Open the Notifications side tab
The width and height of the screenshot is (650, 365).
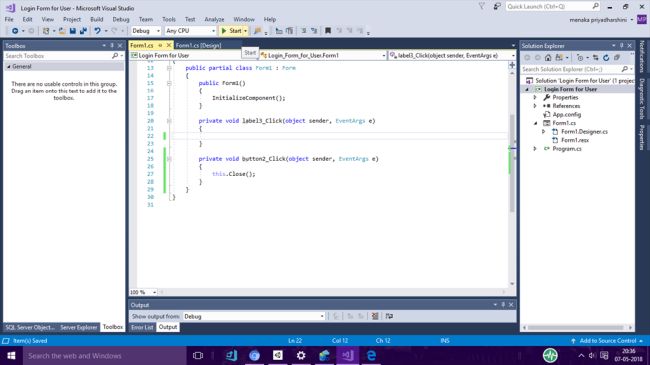[x=642, y=57]
